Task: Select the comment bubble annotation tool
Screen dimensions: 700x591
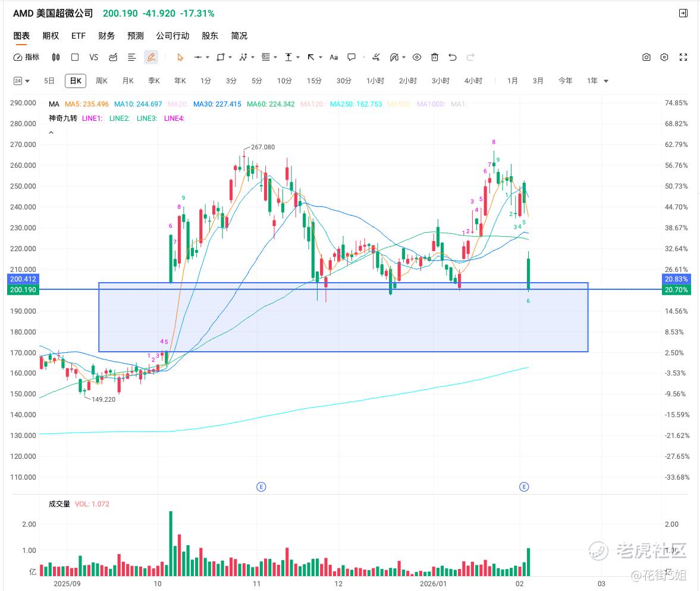Action: (352, 57)
